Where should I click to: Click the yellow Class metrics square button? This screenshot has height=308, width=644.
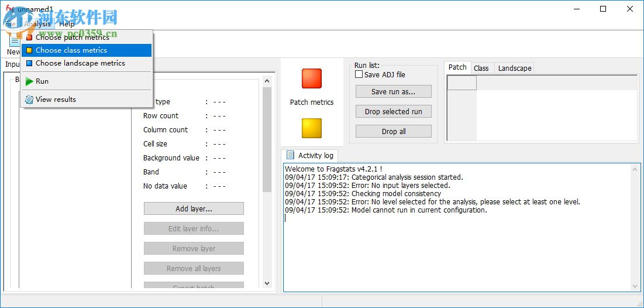[x=312, y=128]
